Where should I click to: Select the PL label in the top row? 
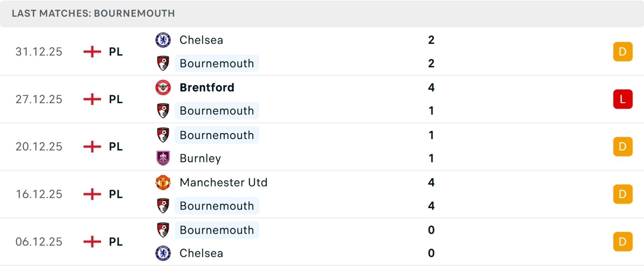tap(115, 51)
